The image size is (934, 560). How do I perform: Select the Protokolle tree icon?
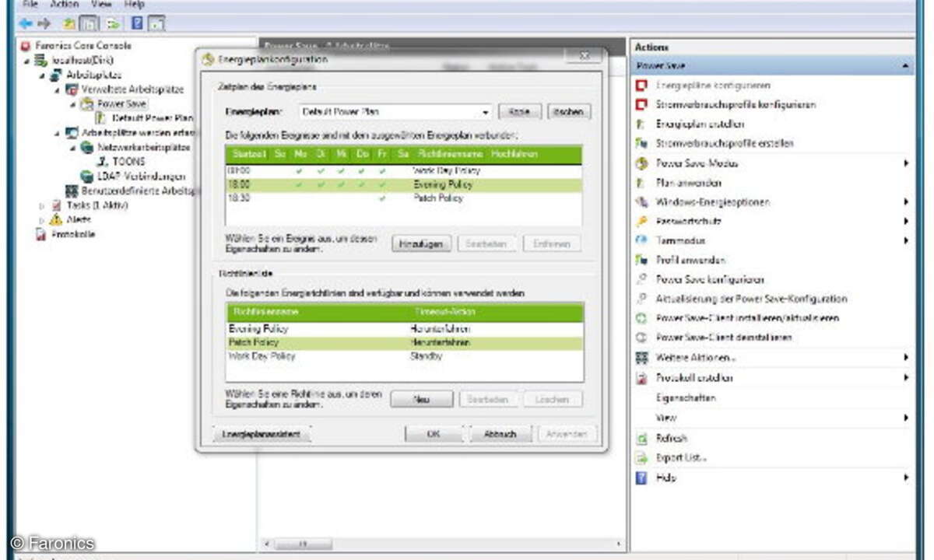42,235
